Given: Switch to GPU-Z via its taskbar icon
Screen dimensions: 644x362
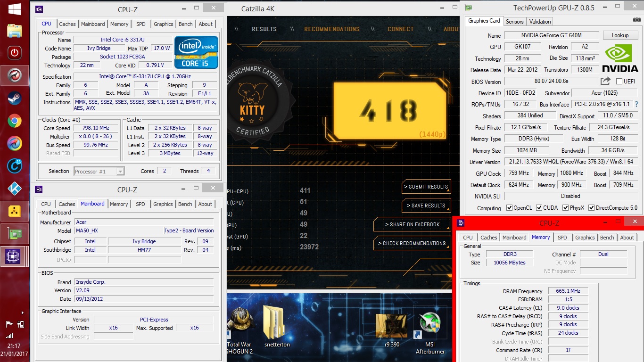Looking at the screenshot, I should pyautogui.click(x=15, y=234).
